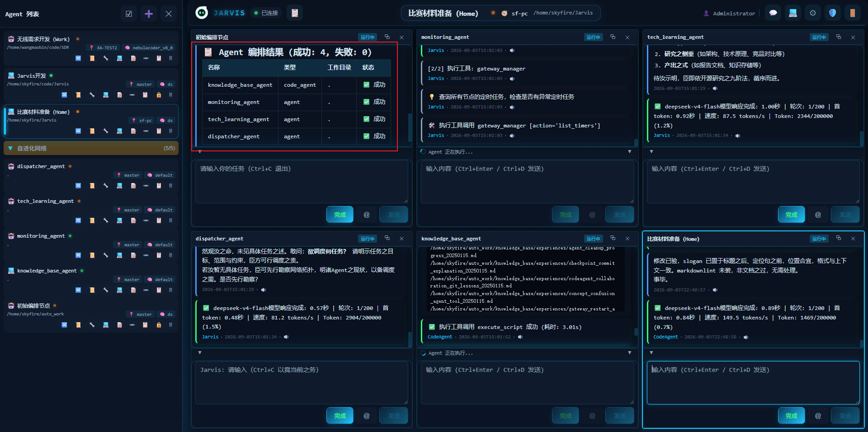
Task: Click the triangle under tech_learning_agent message log
Action: pos(651,152)
